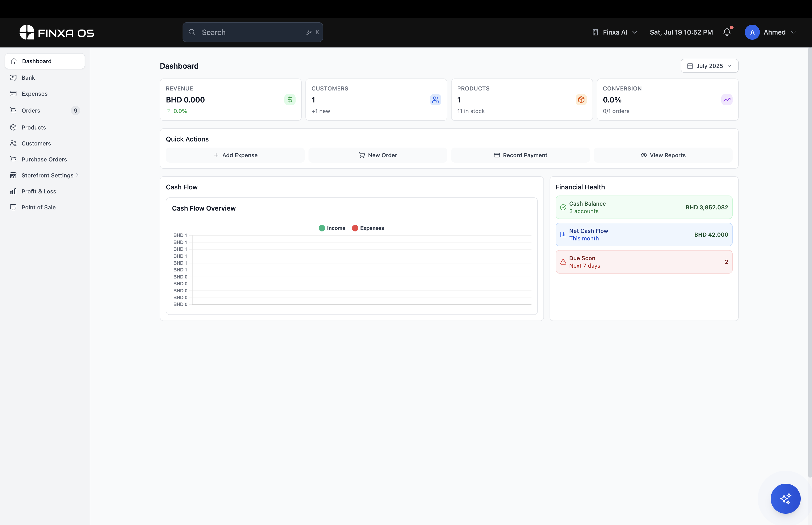Click the page vertical scrollbar
This screenshot has height=525, width=812.
coord(810,262)
